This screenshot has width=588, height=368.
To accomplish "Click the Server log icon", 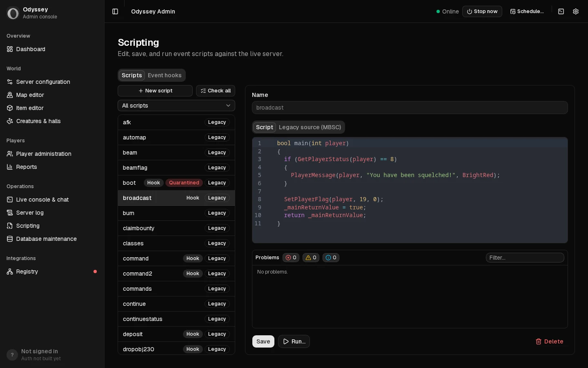I will [10, 213].
